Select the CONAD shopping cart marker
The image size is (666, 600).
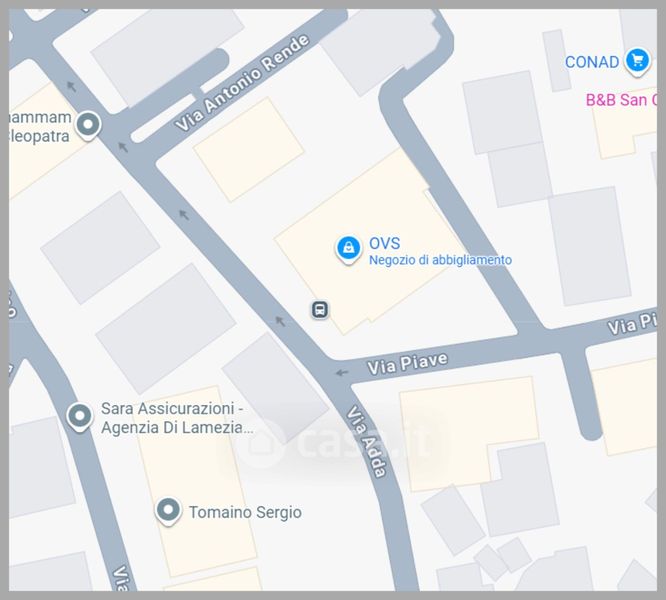coord(637,62)
